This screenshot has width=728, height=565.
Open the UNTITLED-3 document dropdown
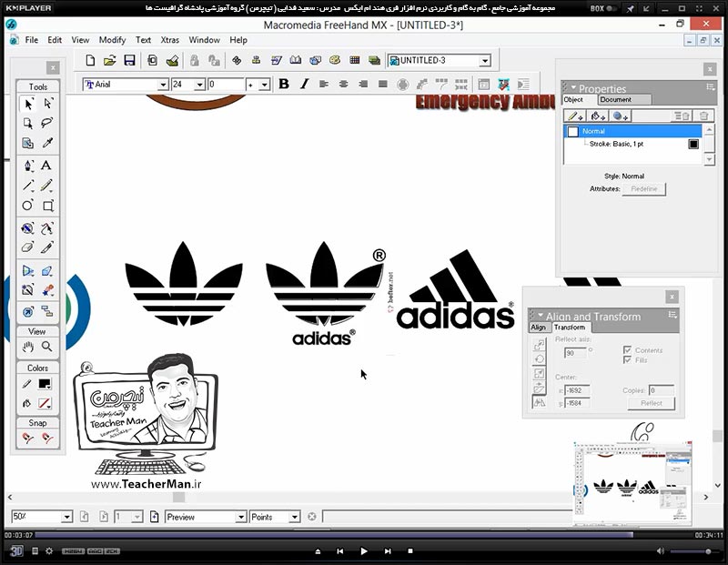[485, 61]
